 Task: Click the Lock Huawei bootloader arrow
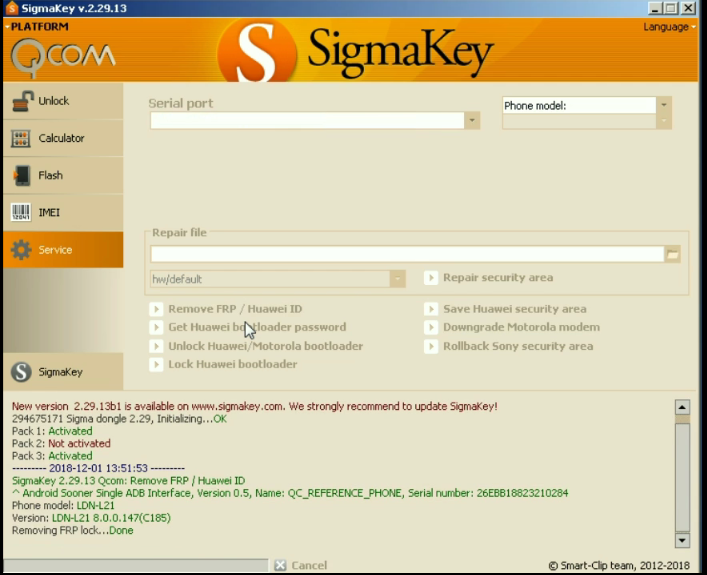point(156,364)
